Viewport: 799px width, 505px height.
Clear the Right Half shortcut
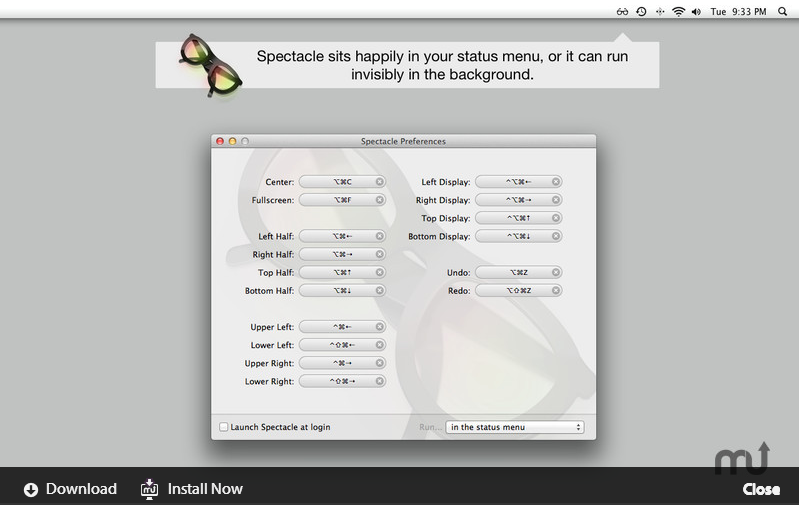pyautogui.click(x=380, y=254)
